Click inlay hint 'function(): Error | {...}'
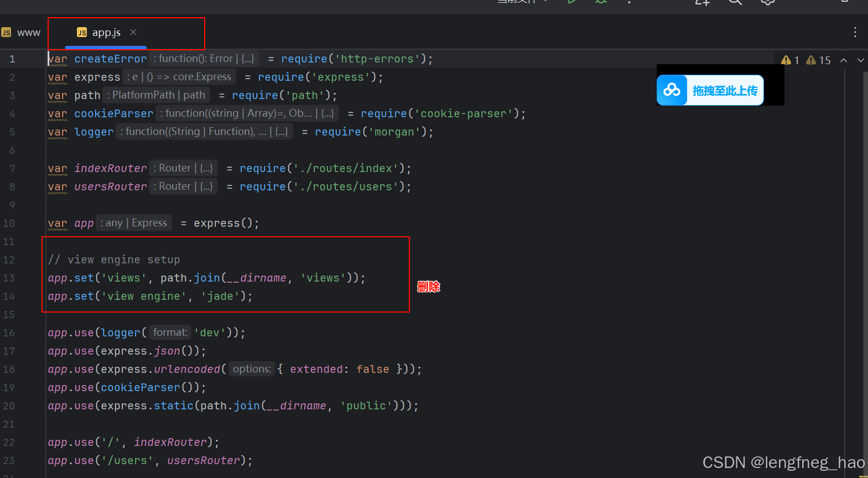The image size is (868, 478). 204,59
